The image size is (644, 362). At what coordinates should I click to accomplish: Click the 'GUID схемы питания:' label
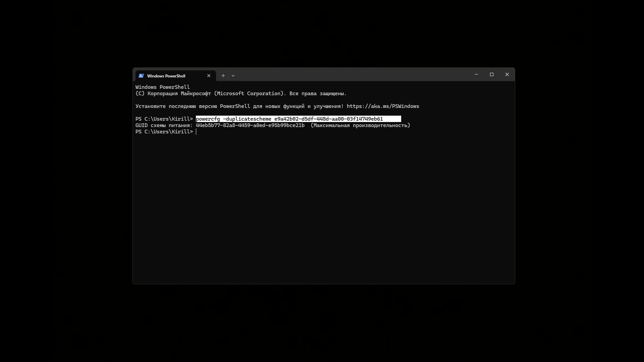pos(164,125)
